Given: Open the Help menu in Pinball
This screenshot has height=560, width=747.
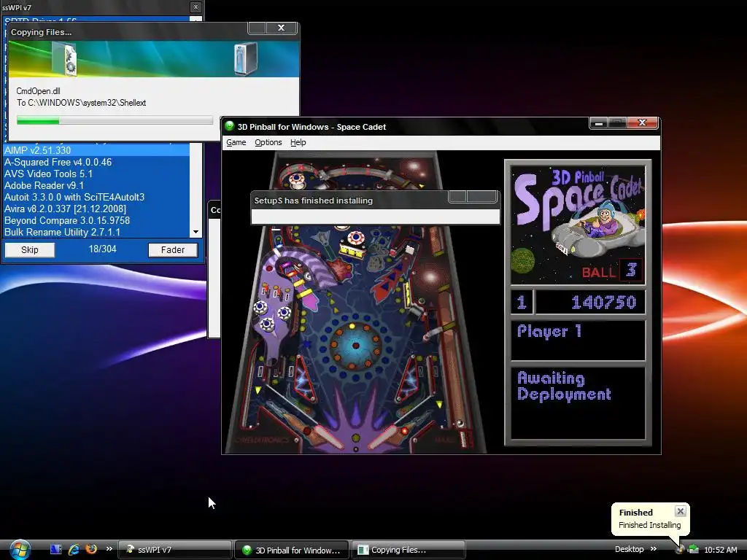Looking at the screenshot, I should (298, 142).
